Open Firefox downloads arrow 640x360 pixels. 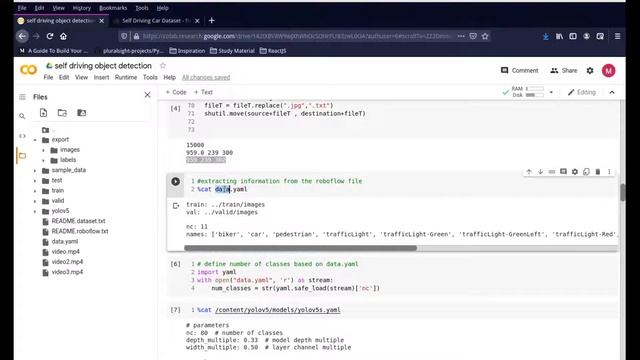tap(546, 36)
